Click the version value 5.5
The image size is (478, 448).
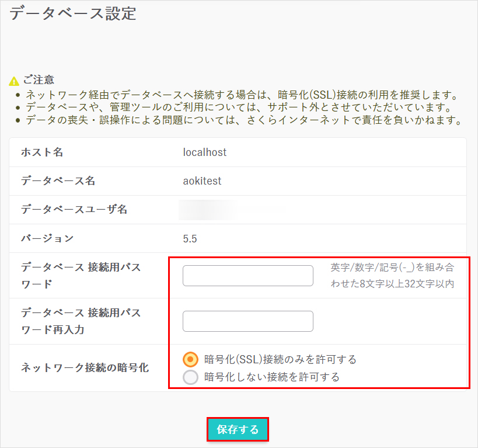pyautogui.click(x=190, y=238)
